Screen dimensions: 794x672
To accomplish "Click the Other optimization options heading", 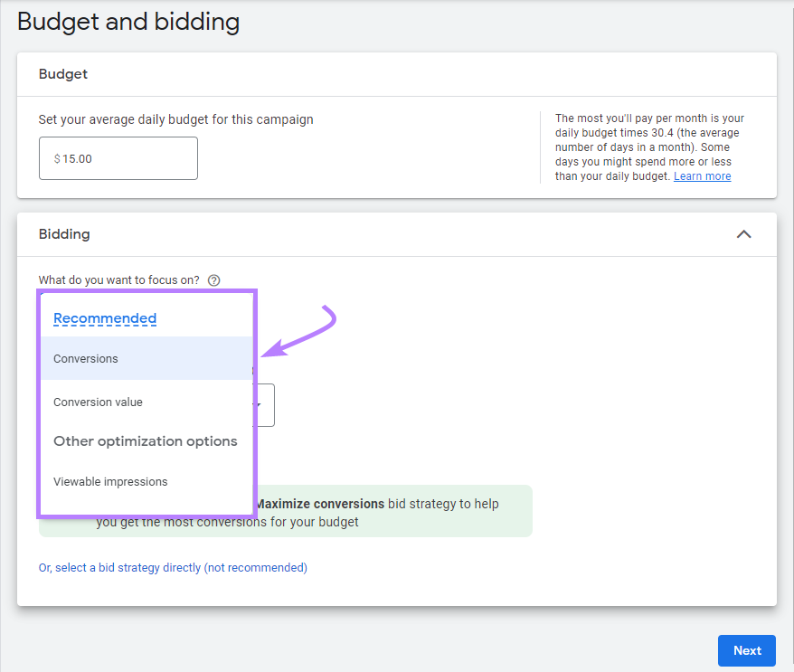I will [x=146, y=441].
